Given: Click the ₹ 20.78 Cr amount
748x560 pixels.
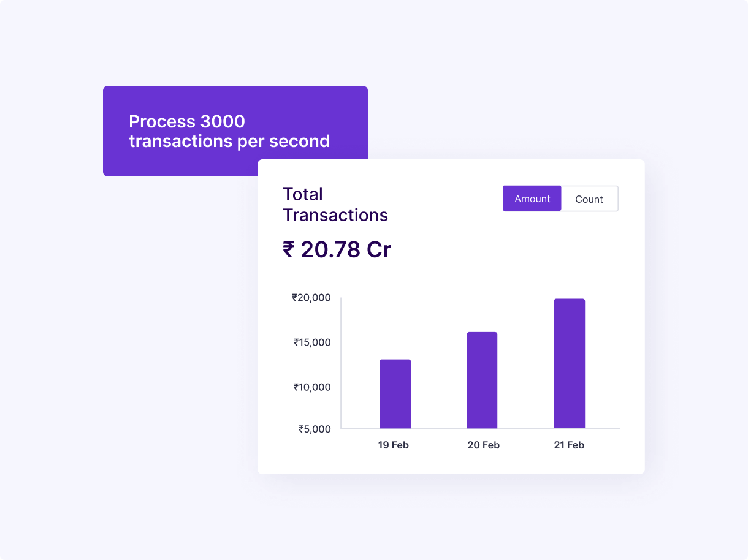Looking at the screenshot, I should (x=337, y=250).
